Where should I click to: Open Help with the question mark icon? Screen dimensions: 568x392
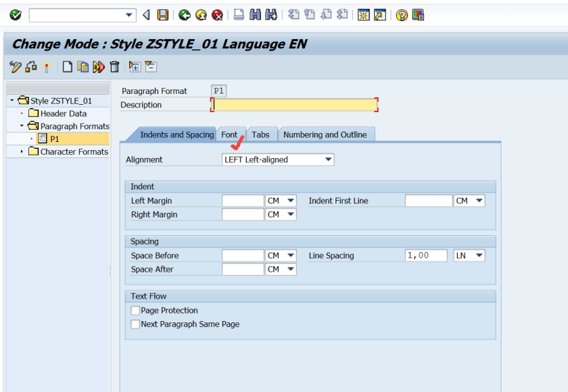[402, 15]
